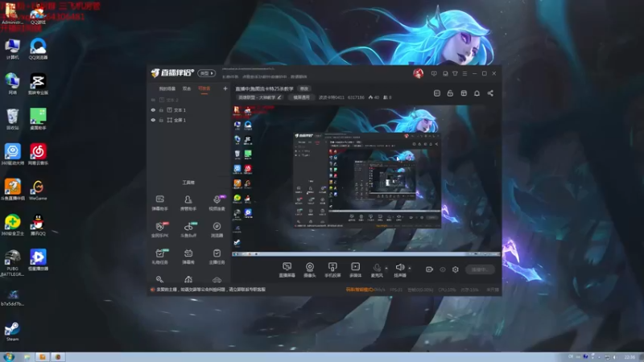
Task: Add a 手机投屏 phone cast source
Action: [332, 269]
